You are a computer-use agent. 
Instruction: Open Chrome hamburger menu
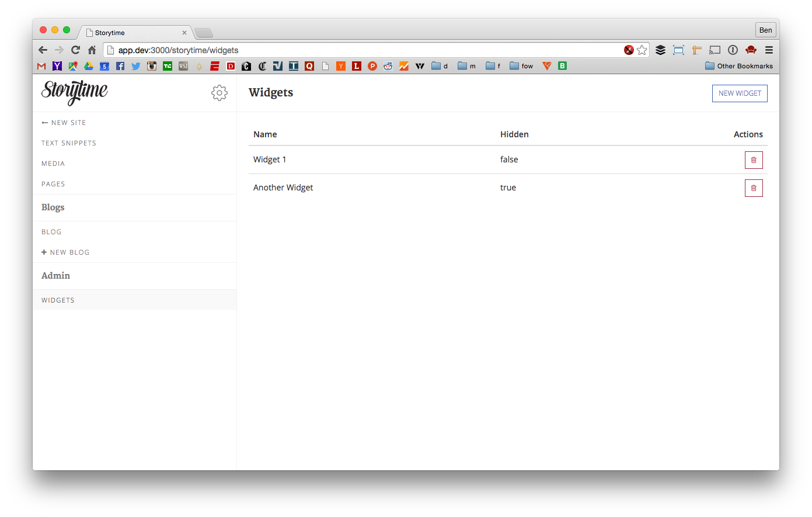pyautogui.click(x=769, y=50)
